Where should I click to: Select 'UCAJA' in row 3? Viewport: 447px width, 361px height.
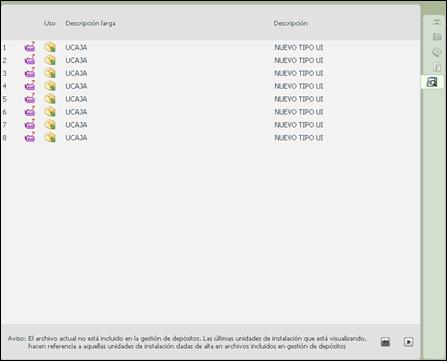tap(76, 73)
